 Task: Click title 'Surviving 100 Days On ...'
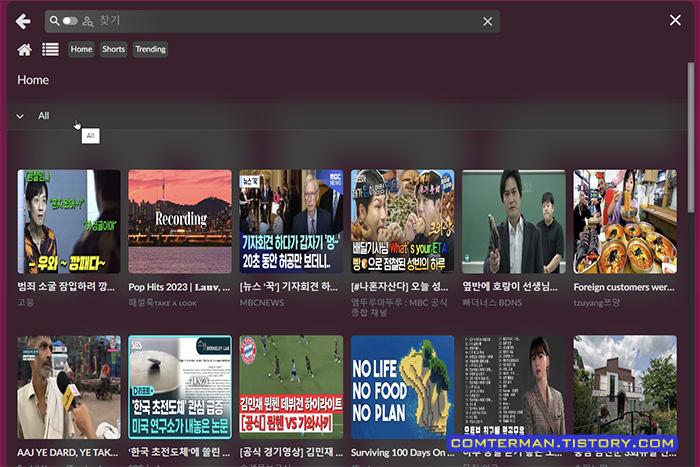click(x=402, y=452)
